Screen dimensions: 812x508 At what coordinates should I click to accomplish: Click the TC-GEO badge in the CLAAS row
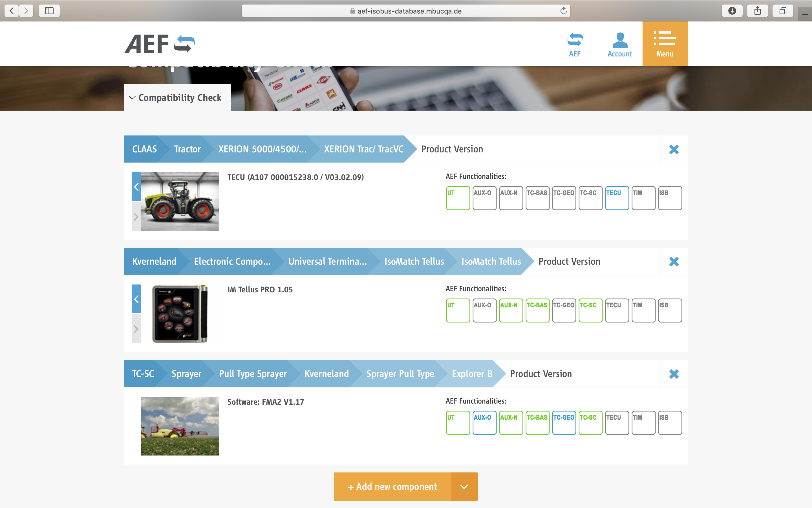[x=564, y=198]
